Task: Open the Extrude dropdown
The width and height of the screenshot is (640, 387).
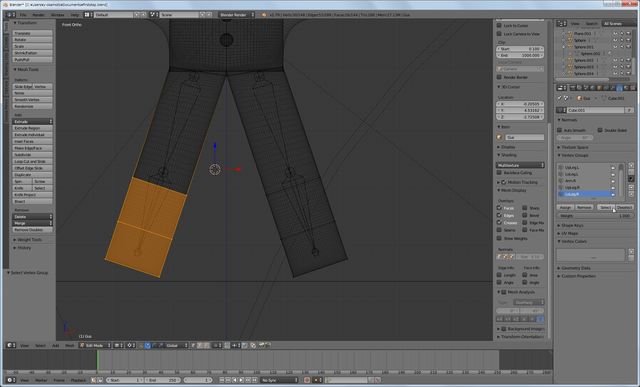Action: [x=33, y=122]
